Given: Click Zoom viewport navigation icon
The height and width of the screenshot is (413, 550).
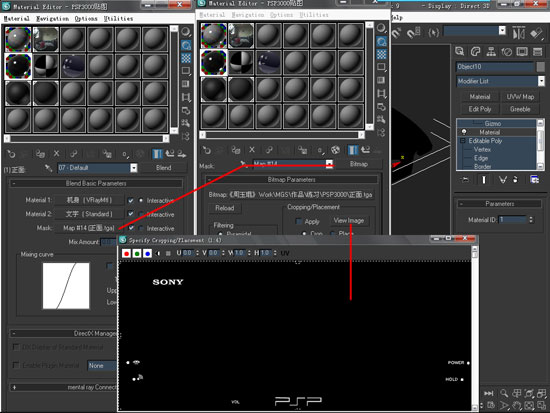Looking at the screenshot, I should point(504,393).
